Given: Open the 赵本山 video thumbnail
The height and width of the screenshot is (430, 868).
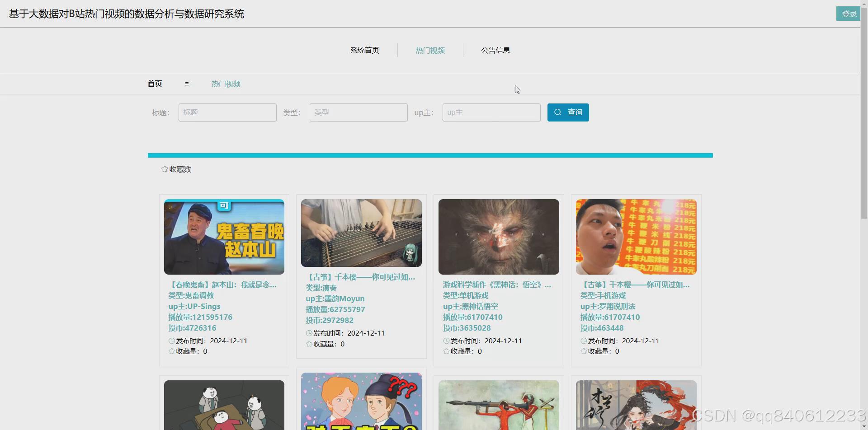Looking at the screenshot, I should pos(224,237).
